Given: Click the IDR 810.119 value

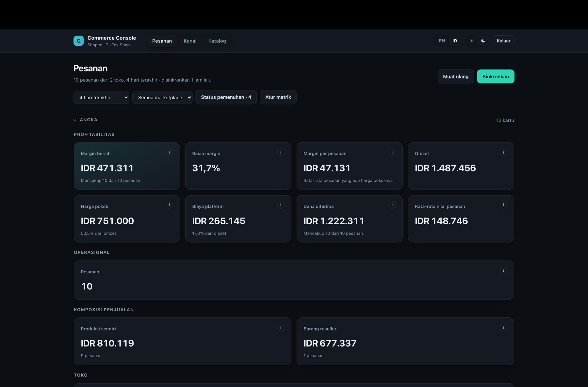Looking at the screenshot, I should click(107, 344).
